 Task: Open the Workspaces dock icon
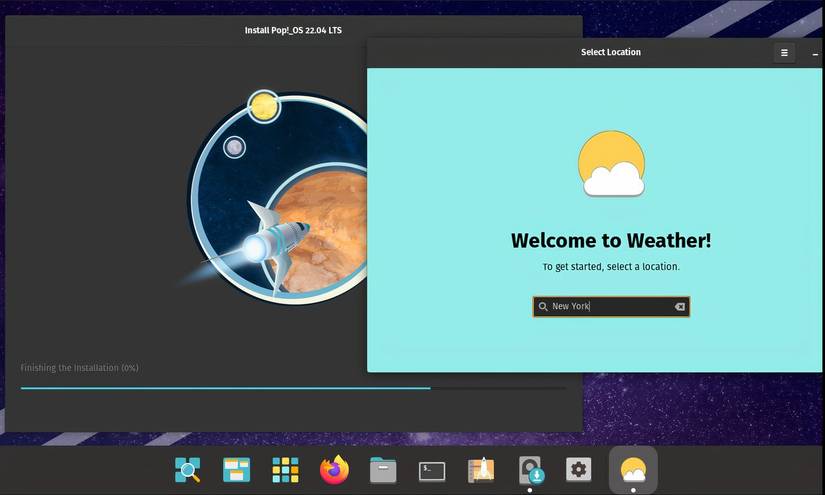[236, 470]
